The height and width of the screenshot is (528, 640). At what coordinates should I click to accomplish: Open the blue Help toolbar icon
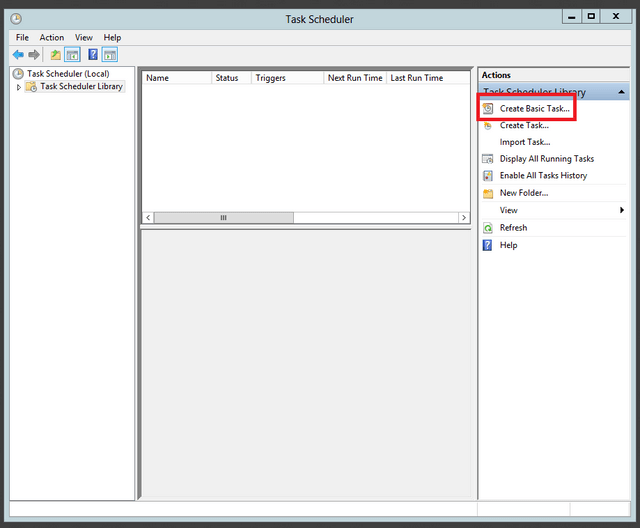point(93,54)
